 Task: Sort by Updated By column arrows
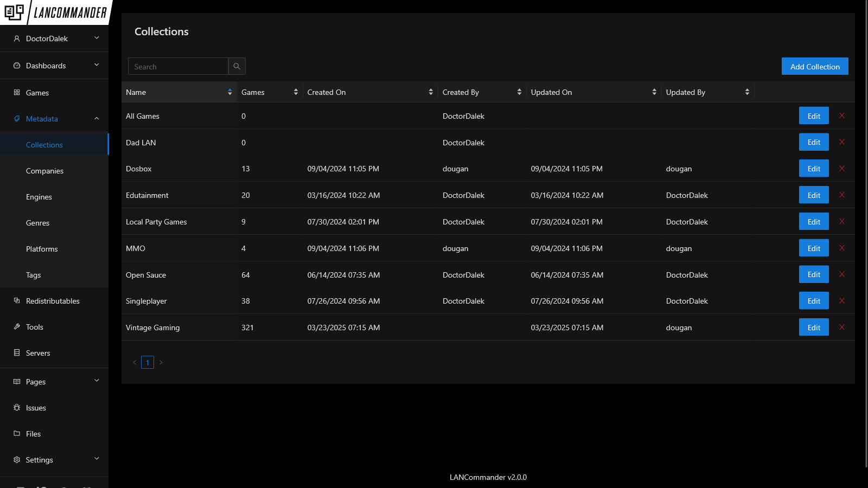coord(747,92)
